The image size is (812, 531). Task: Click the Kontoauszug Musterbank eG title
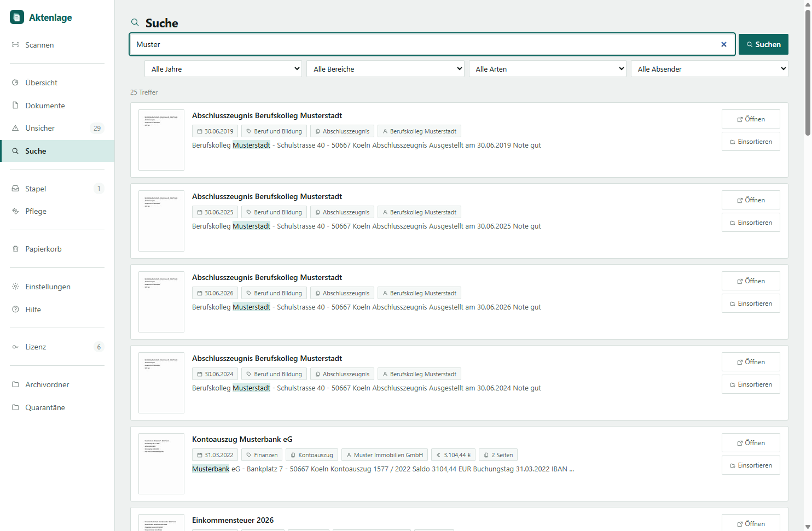click(x=242, y=439)
